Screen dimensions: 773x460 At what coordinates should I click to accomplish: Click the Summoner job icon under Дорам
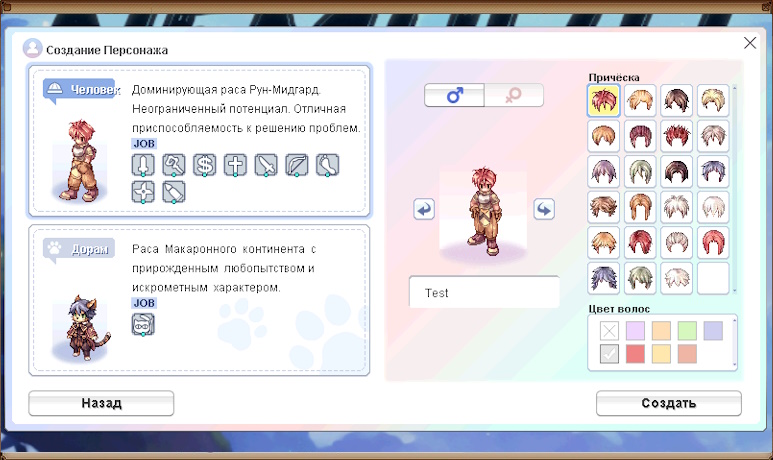coord(144,324)
